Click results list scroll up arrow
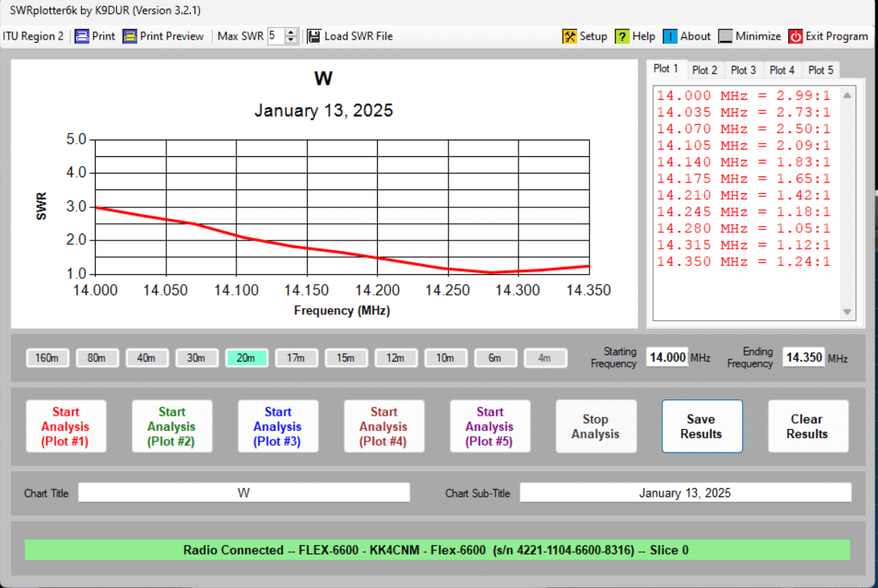The height and width of the screenshot is (588, 878). click(x=847, y=96)
